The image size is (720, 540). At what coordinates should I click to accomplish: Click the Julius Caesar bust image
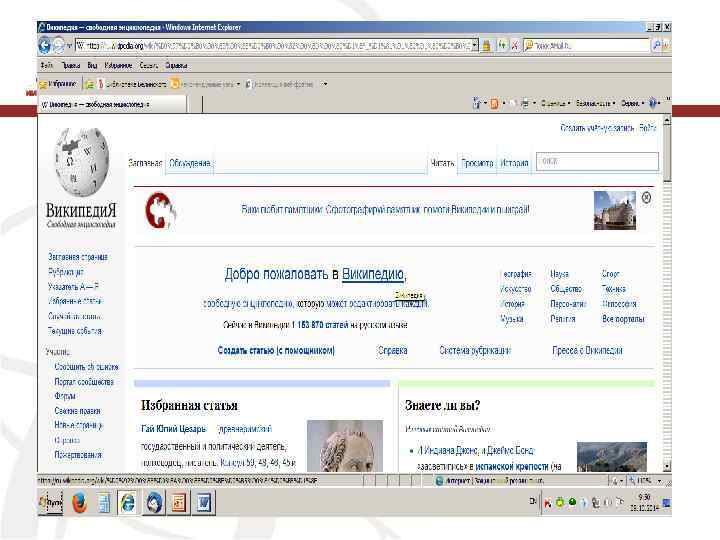[345, 445]
